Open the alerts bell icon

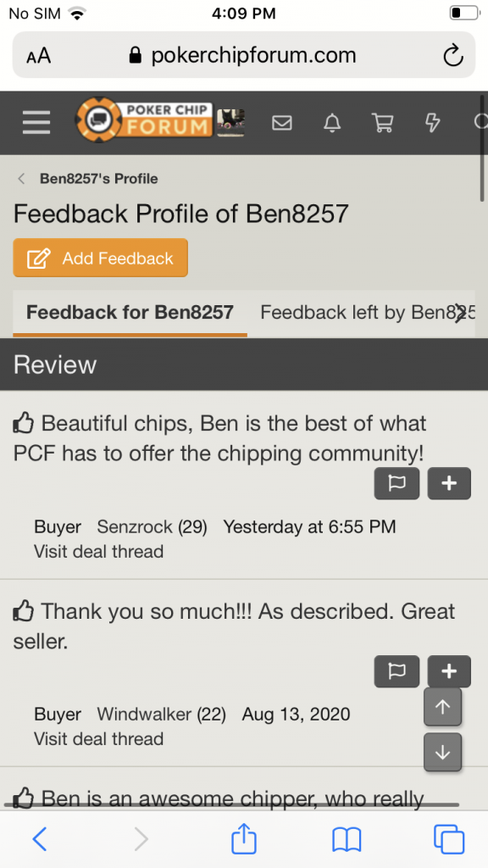click(332, 122)
